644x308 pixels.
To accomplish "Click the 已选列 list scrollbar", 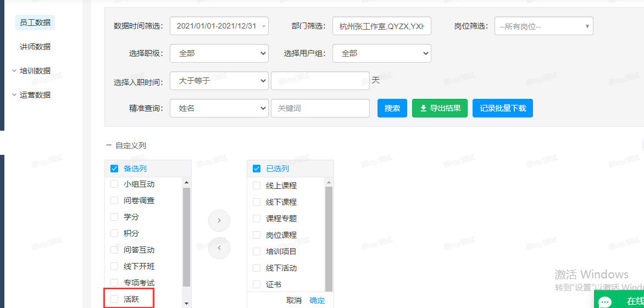I will [329, 236].
